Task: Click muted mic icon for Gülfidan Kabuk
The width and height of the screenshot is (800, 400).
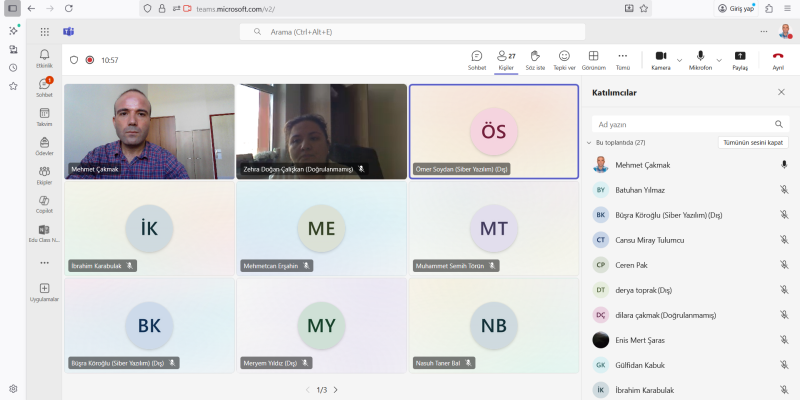Action: 784,365
